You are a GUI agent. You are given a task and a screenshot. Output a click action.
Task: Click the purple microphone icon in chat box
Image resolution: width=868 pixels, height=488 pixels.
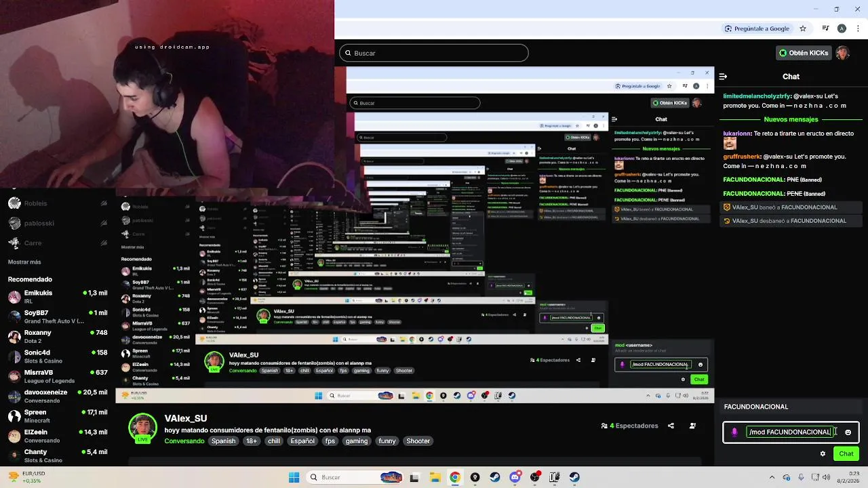[734, 432]
